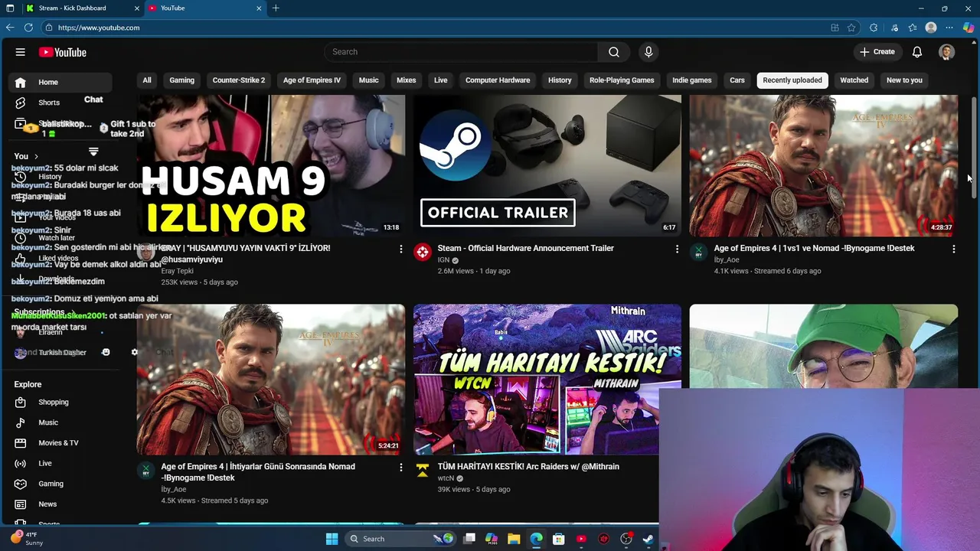Play the 4:28:37 Age of Empires thumbnail
Screen dimensions: 980x551
[824, 166]
